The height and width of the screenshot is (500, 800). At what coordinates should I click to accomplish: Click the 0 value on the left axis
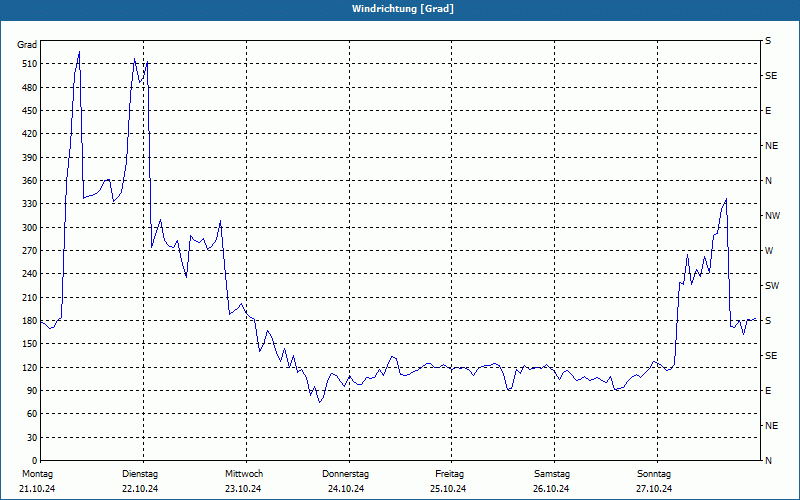(x=35, y=461)
